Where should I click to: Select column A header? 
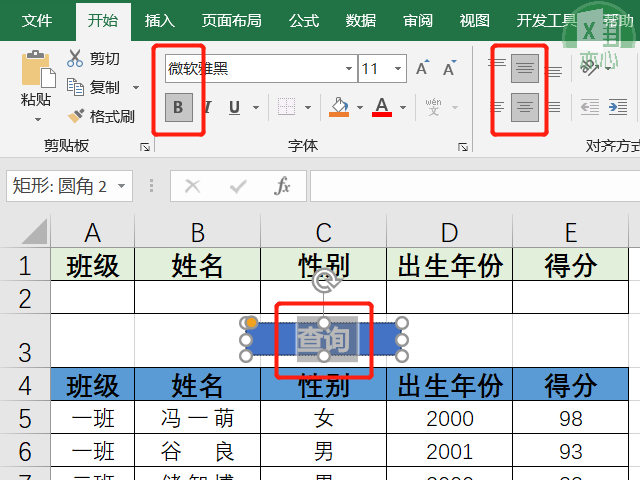[93, 232]
